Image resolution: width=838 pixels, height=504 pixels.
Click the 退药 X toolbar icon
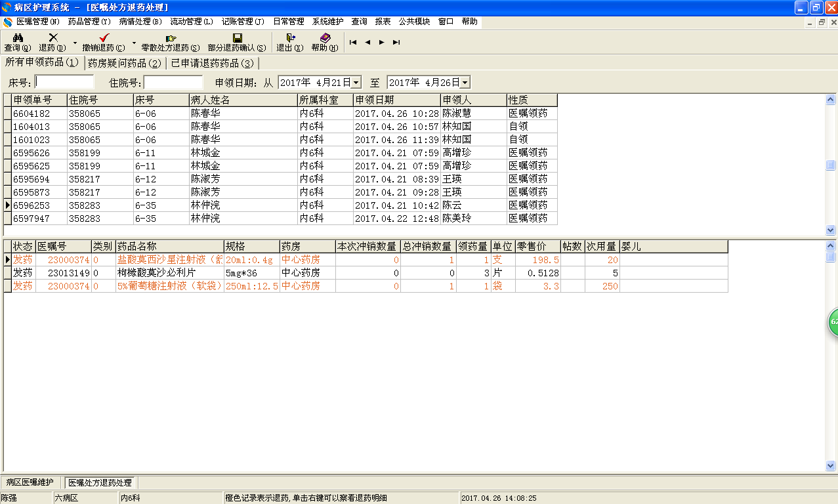(52, 38)
